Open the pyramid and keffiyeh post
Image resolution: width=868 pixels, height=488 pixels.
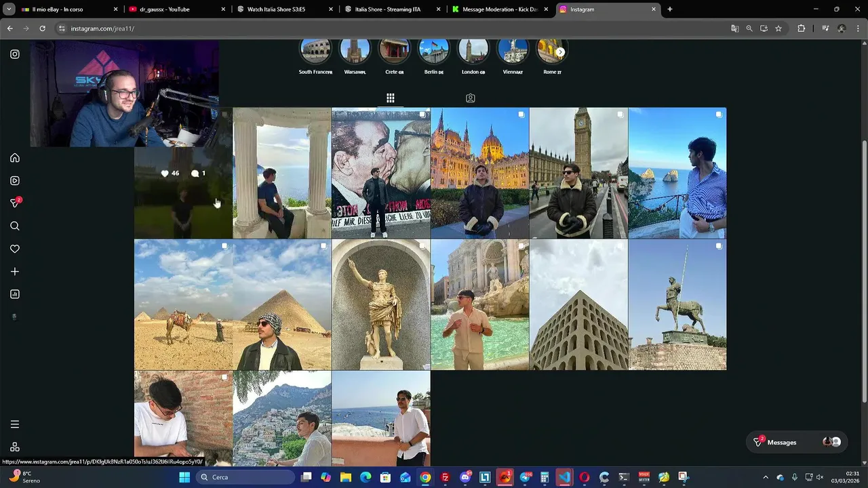coord(282,304)
